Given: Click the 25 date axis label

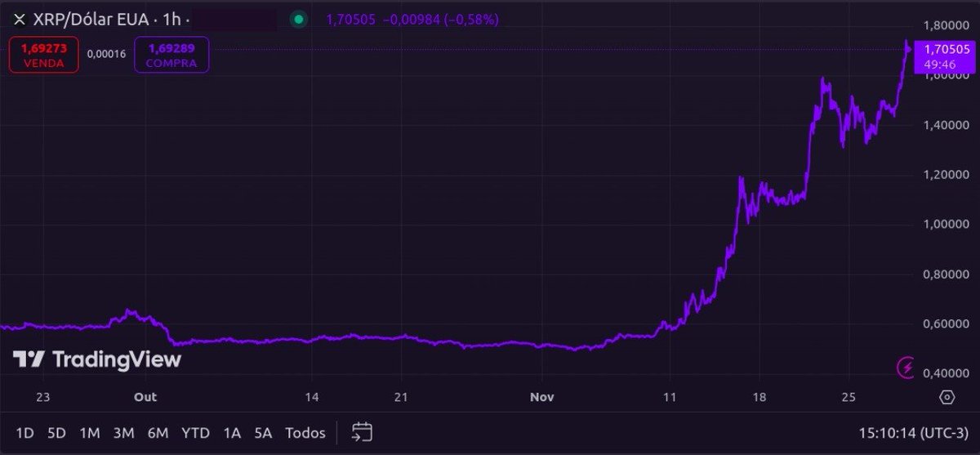Looking at the screenshot, I should pos(849,397).
